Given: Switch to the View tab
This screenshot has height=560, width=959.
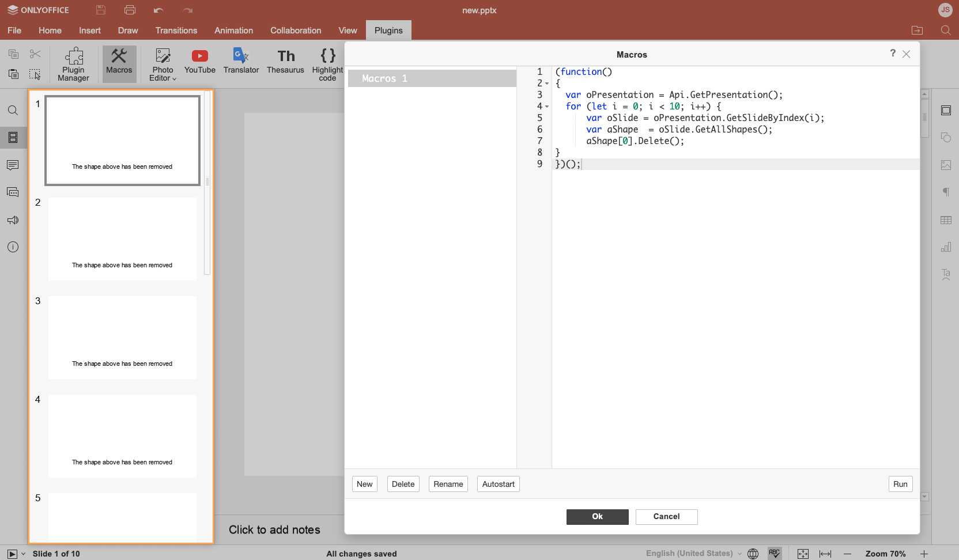Looking at the screenshot, I should pos(348,31).
